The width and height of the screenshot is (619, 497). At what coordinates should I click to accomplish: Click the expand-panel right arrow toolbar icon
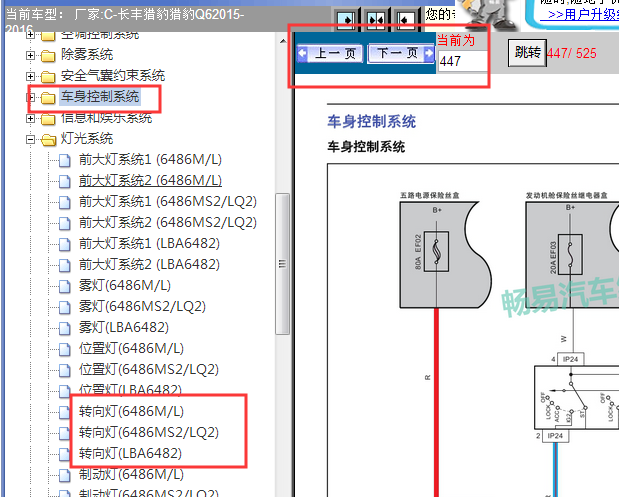346,19
